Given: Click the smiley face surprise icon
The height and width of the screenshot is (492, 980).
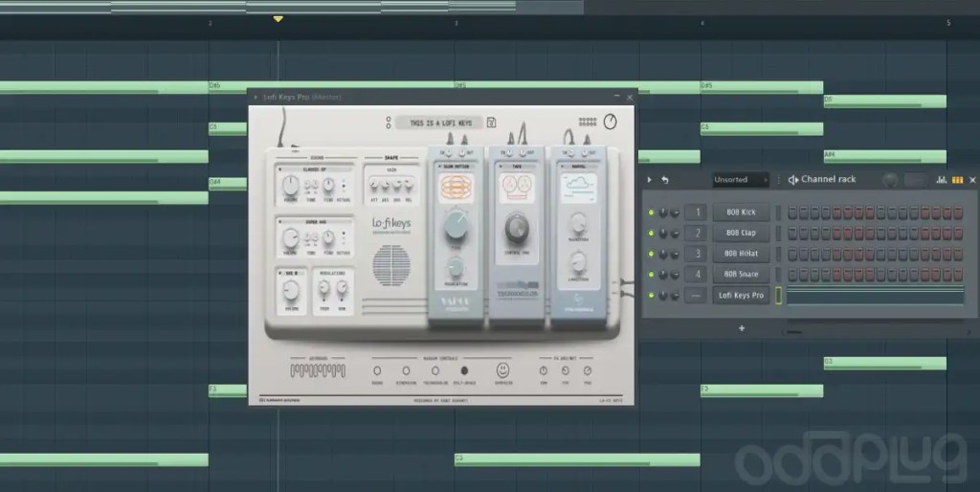Looking at the screenshot, I should [503, 370].
